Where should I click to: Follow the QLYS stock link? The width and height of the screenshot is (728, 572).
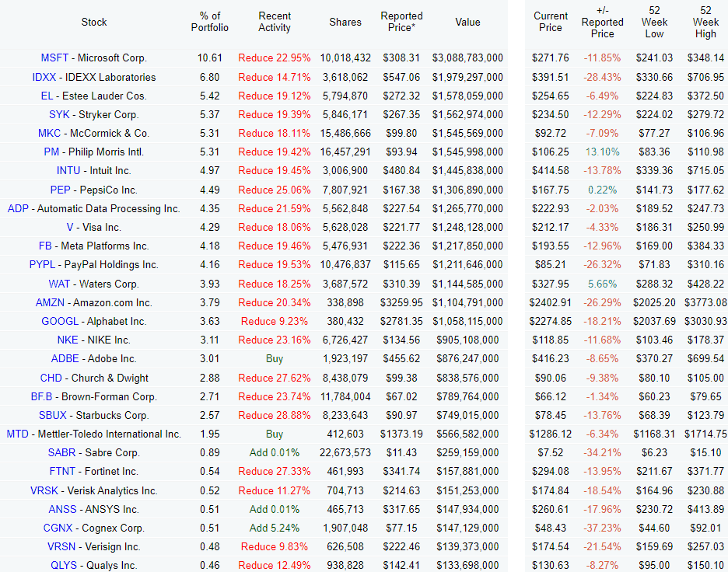click(64, 566)
